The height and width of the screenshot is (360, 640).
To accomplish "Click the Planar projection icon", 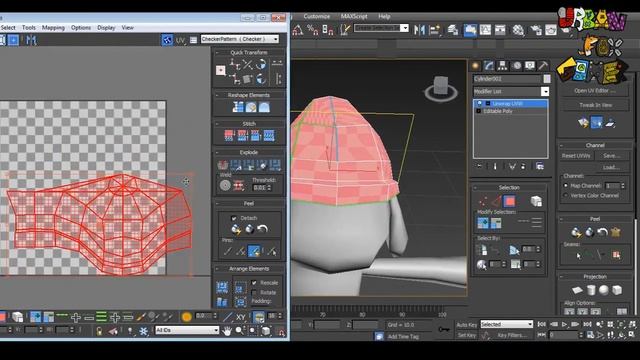I will click(x=577, y=290).
